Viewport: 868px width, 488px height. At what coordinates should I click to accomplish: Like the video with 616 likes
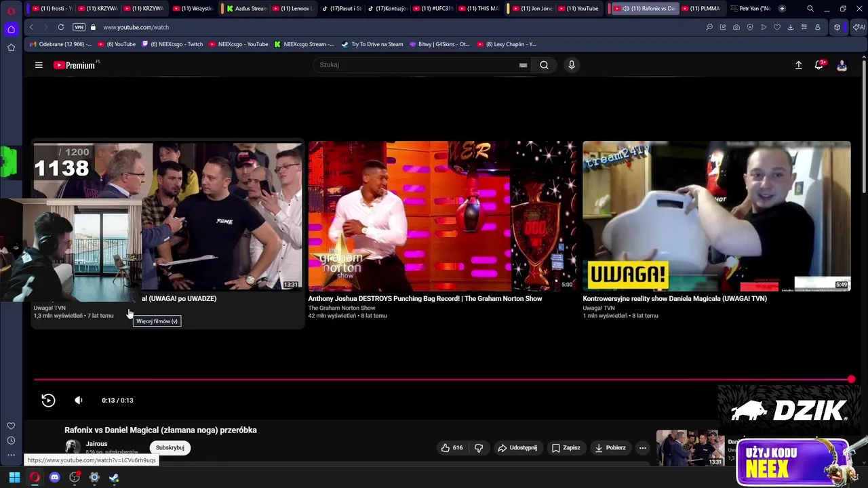click(x=452, y=448)
